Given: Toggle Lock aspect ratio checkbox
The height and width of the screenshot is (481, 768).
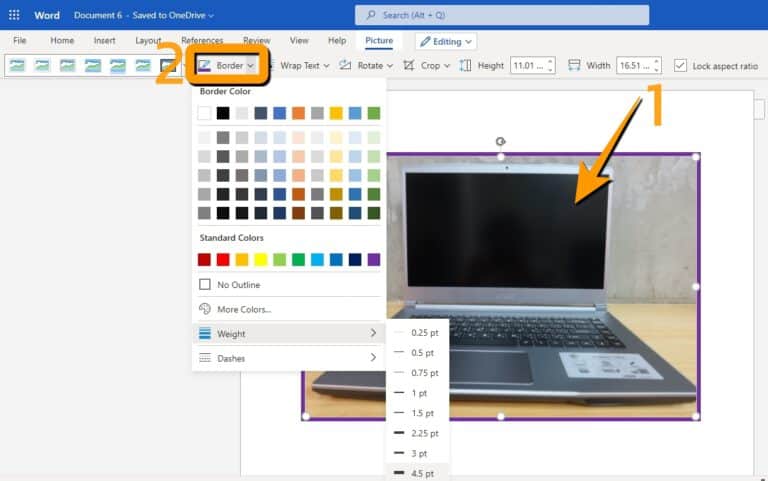Looking at the screenshot, I should coord(680,65).
